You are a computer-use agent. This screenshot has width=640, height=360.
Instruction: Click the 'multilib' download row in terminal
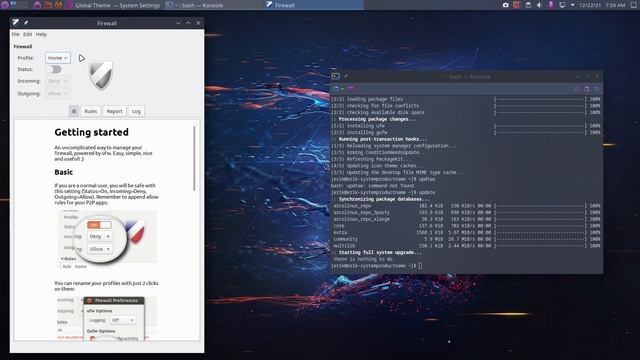pos(467,246)
